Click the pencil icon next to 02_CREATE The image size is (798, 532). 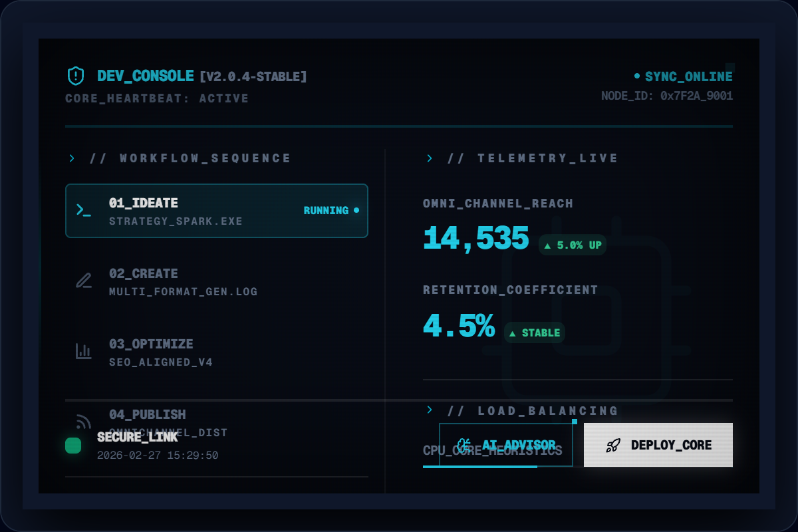83,281
